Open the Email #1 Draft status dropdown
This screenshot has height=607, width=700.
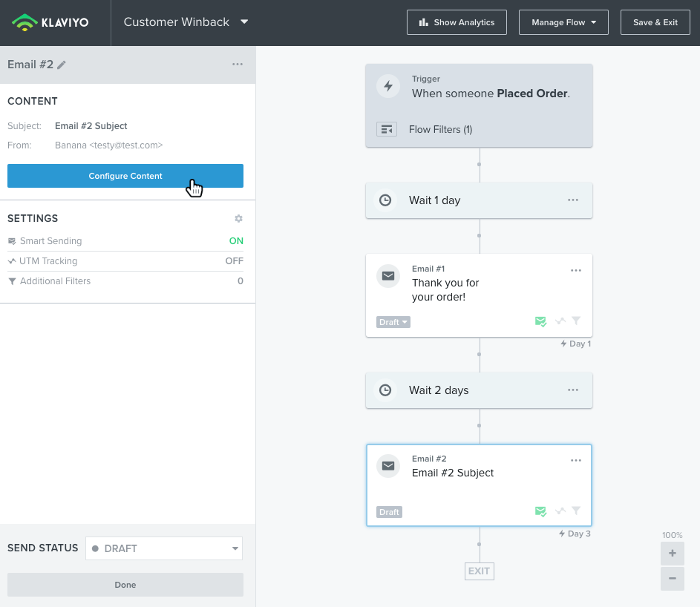pos(393,322)
